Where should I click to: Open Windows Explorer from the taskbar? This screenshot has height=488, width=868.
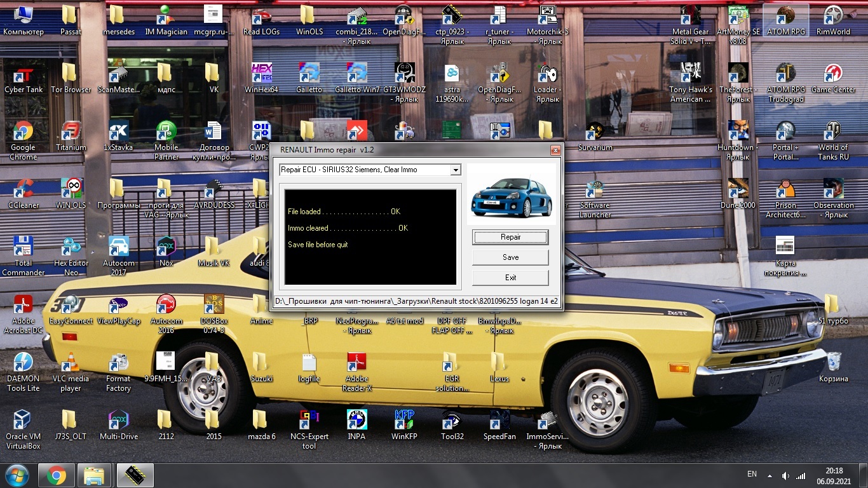[95, 475]
